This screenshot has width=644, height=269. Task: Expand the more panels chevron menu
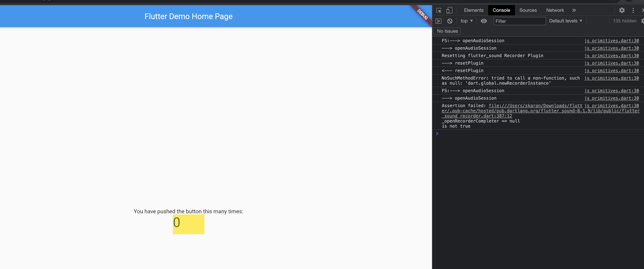pos(574,10)
